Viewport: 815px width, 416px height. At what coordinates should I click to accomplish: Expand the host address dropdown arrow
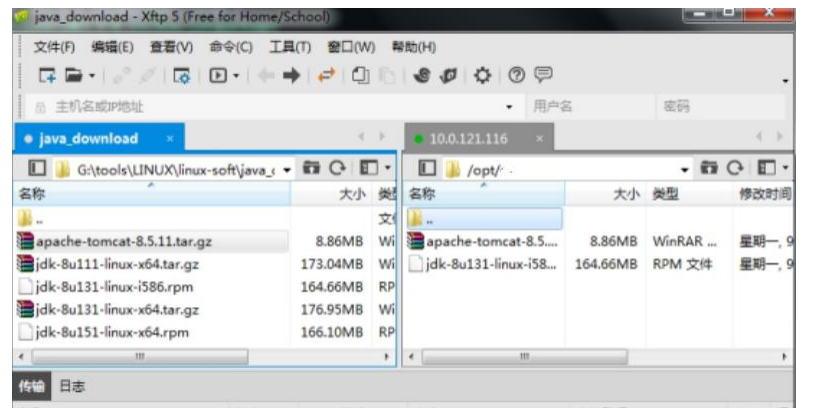[x=509, y=107]
